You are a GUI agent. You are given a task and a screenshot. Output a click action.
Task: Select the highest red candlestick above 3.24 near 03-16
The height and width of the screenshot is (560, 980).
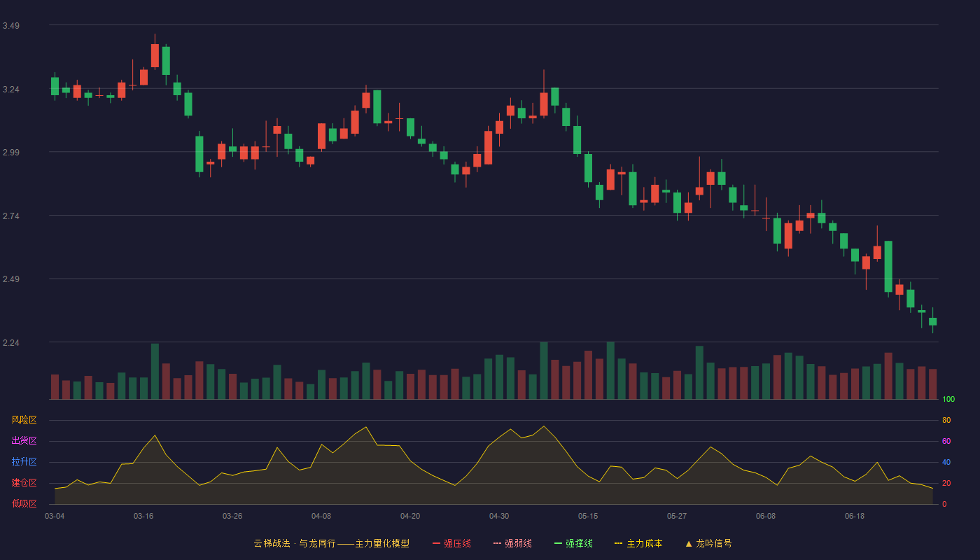tap(155, 55)
